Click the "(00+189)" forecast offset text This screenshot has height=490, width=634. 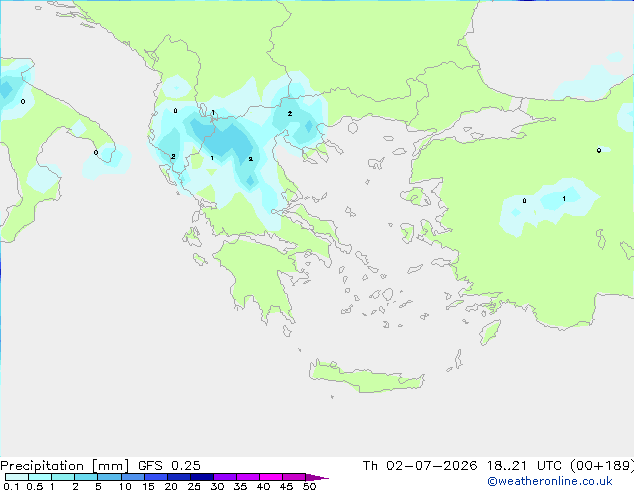[x=602, y=466]
